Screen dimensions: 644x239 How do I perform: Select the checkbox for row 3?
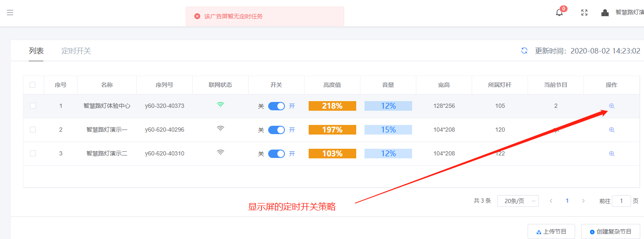33,153
